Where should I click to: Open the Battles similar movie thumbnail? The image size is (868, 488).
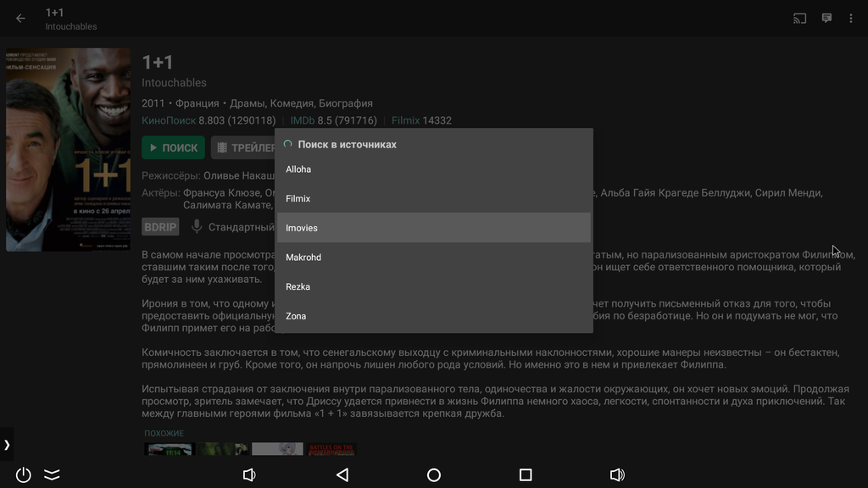331,449
